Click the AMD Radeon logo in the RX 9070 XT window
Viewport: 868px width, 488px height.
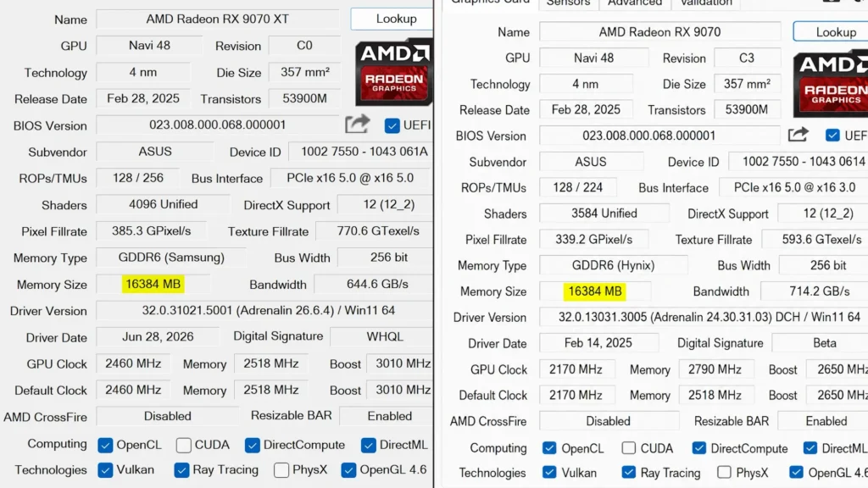[393, 72]
